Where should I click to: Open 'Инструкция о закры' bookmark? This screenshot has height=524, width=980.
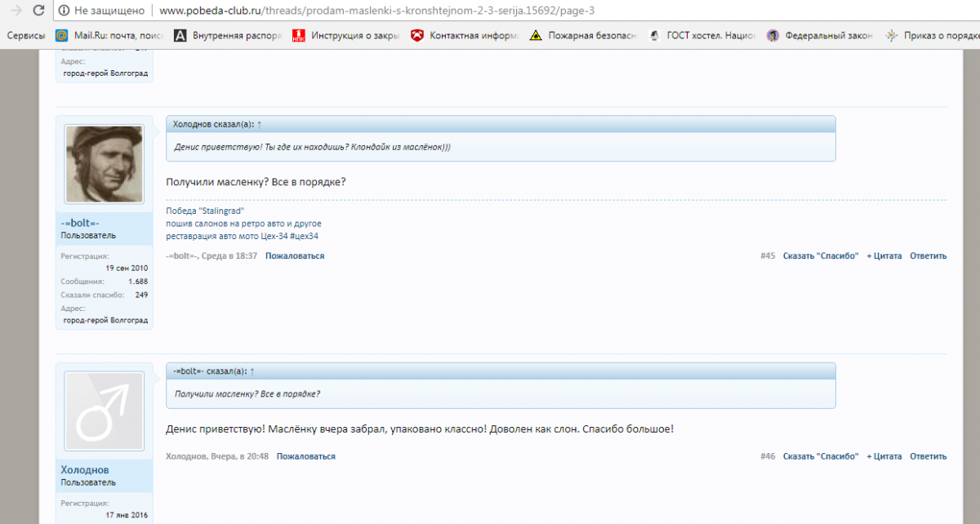(345, 36)
